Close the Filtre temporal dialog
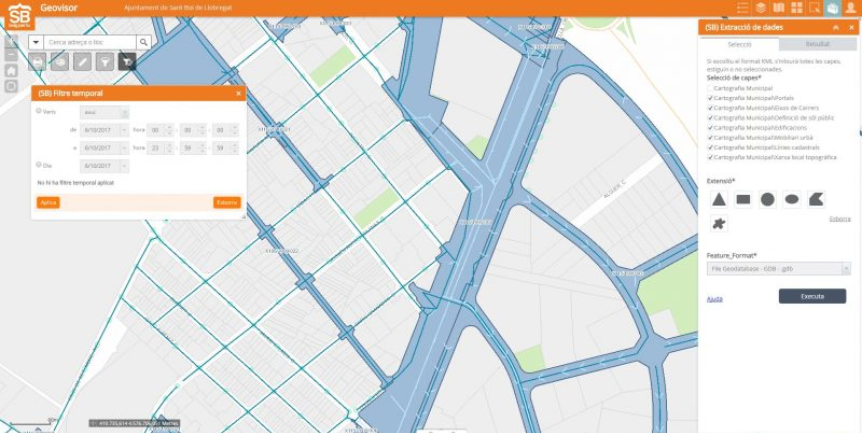The image size is (862, 433). coord(239,93)
